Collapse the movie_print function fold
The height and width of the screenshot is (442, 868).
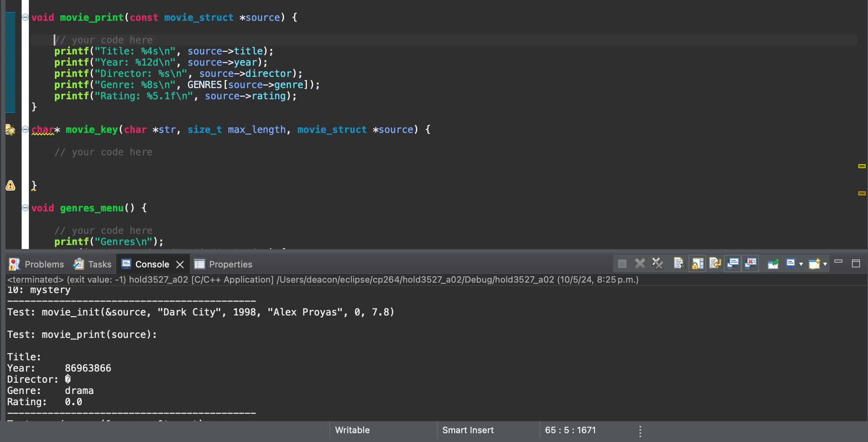pyautogui.click(x=25, y=17)
